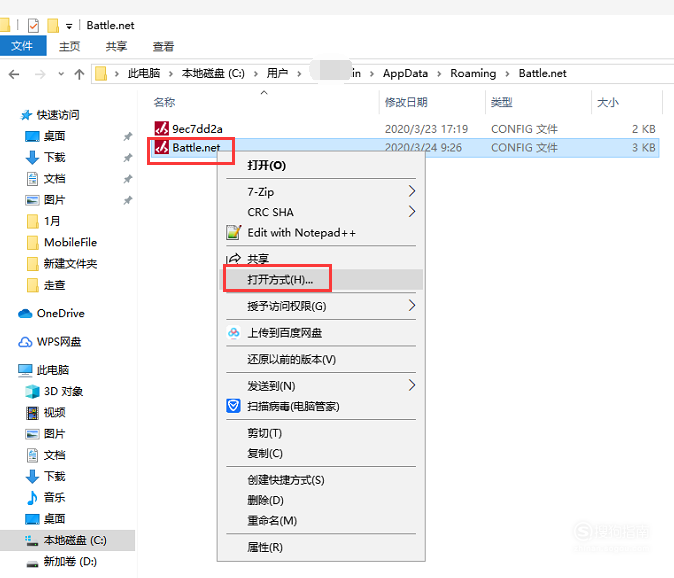Expand breadcrumb chevron after Roaming
674x578 pixels.
507,74
